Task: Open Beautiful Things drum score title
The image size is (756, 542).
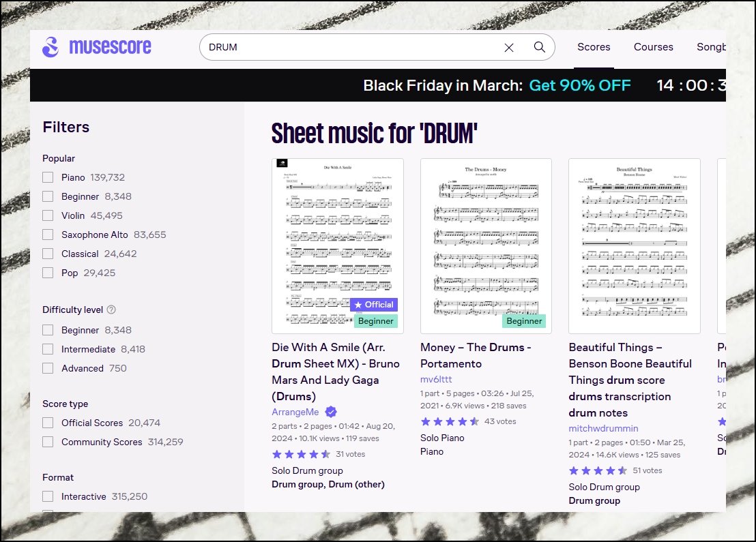Action: [630, 380]
